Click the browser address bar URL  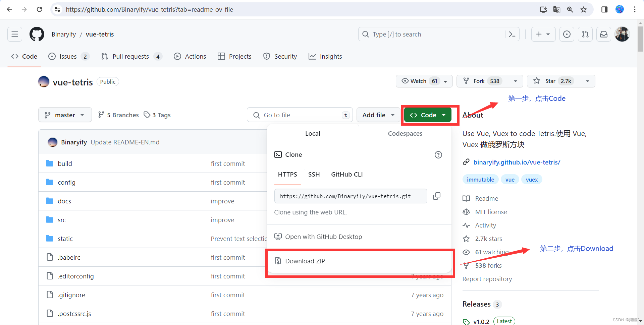pyautogui.click(x=149, y=9)
